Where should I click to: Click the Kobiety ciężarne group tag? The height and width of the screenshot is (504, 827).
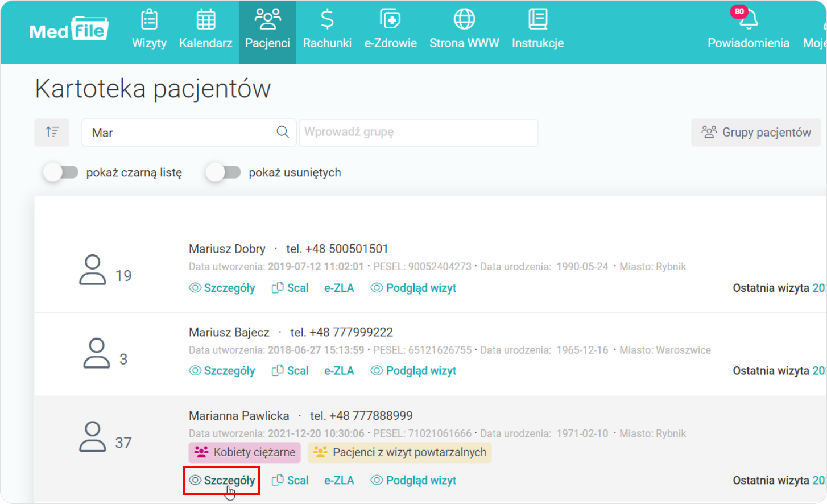245,452
